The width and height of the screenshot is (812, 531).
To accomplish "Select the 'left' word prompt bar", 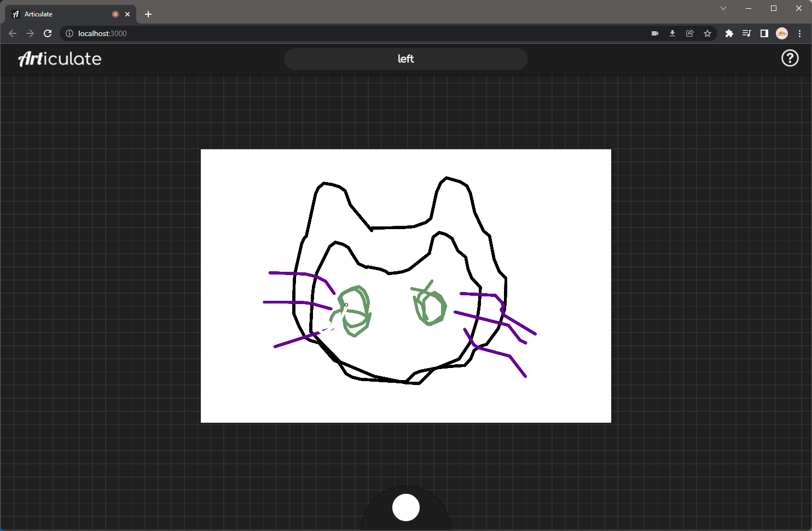I will pos(406,59).
